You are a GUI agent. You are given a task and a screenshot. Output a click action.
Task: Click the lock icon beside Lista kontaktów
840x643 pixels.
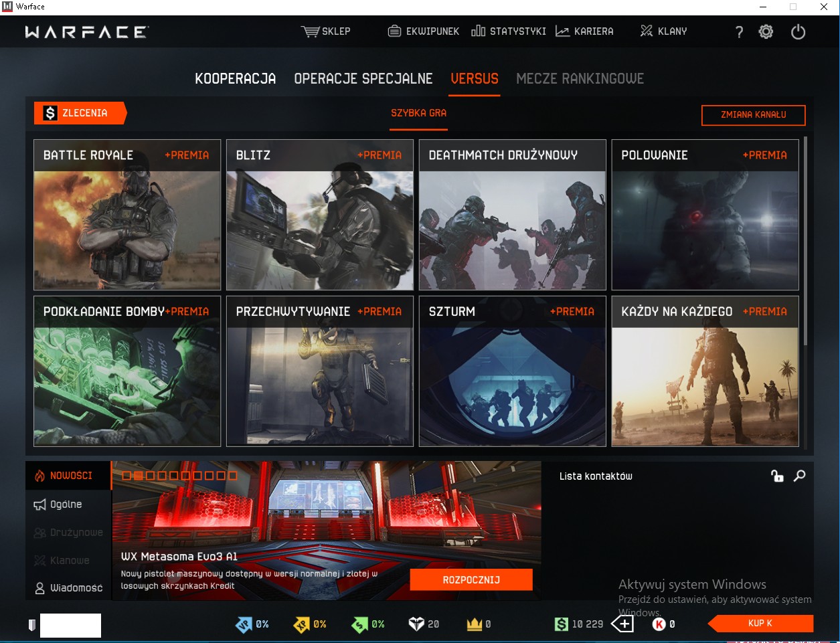pos(777,476)
